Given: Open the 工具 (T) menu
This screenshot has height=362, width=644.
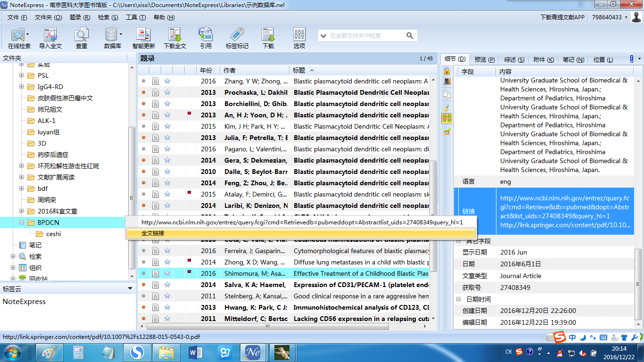Looking at the screenshot, I should (136, 17).
